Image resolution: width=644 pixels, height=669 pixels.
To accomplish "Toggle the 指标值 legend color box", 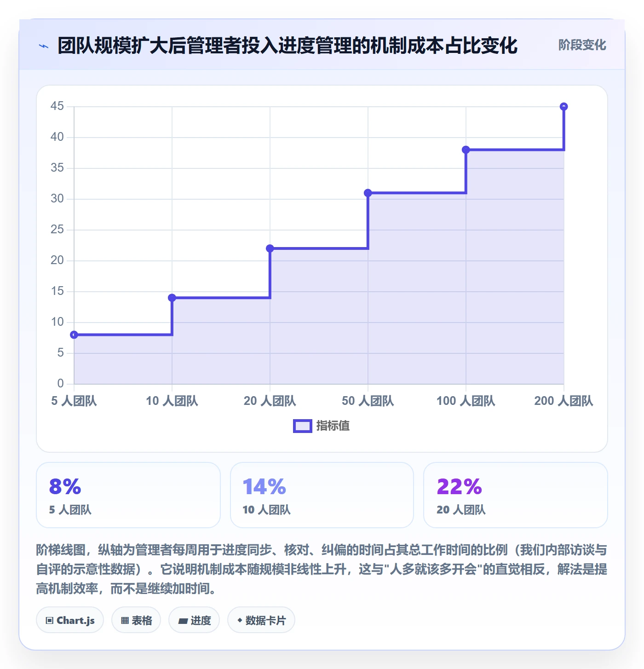I will pos(303,426).
